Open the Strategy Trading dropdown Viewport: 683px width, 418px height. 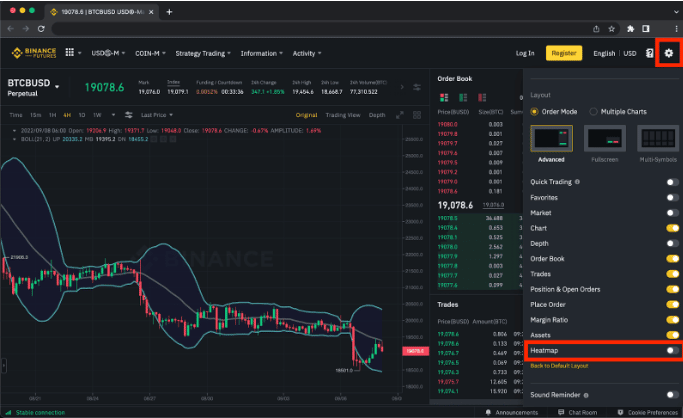(203, 53)
